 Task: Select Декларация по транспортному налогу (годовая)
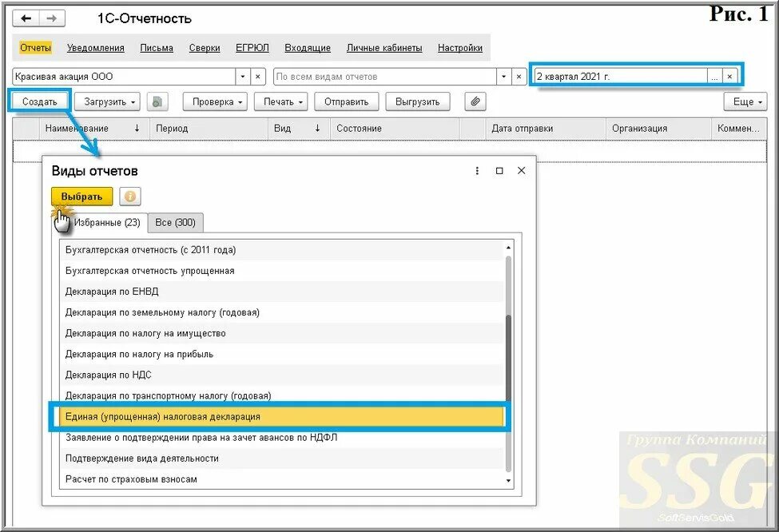(x=282, y=396)
